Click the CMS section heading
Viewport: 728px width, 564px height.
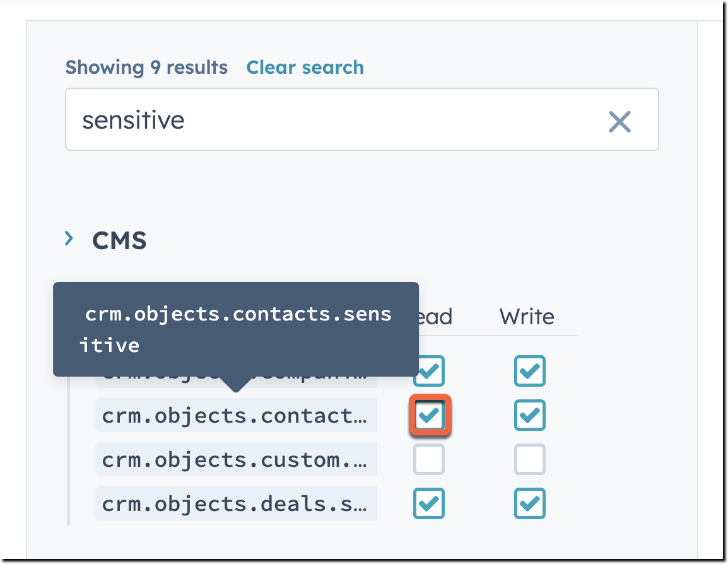coord(120,240)
